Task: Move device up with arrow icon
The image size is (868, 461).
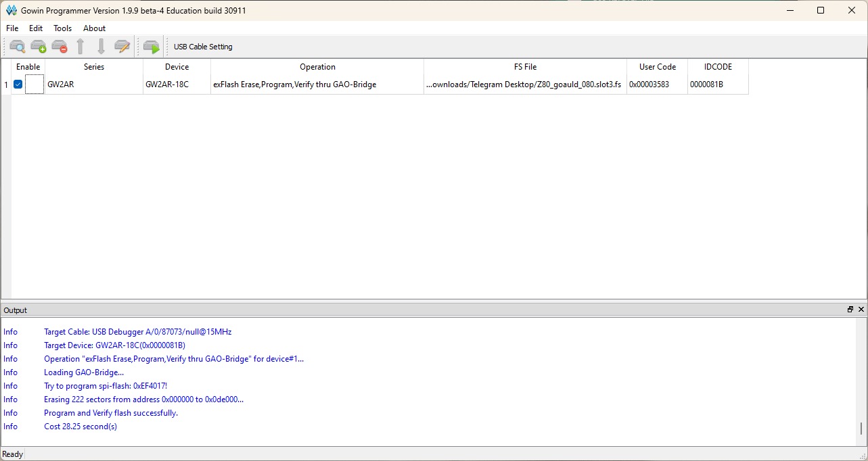Action: (x=81, y=47)
